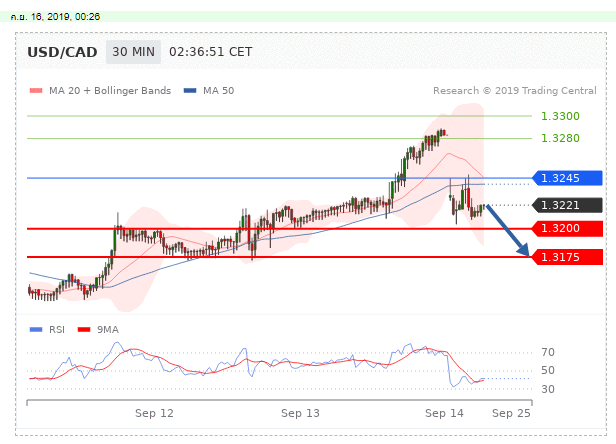Click the 1.3300 resistance level label
This screenshot has width=616, height=444.
coord(560,116)
